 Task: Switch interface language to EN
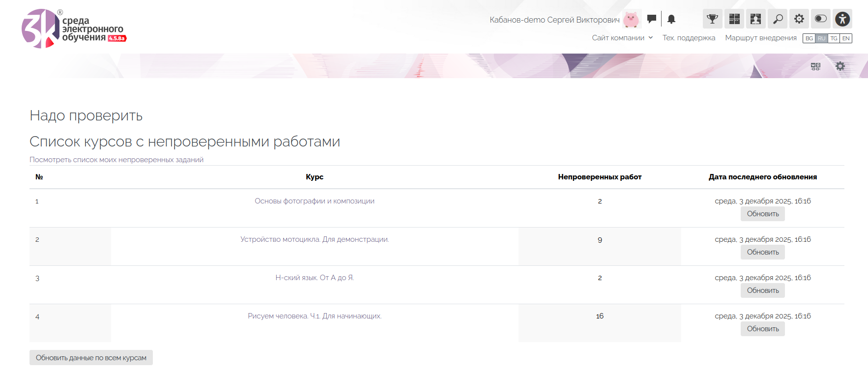point(846,38)
